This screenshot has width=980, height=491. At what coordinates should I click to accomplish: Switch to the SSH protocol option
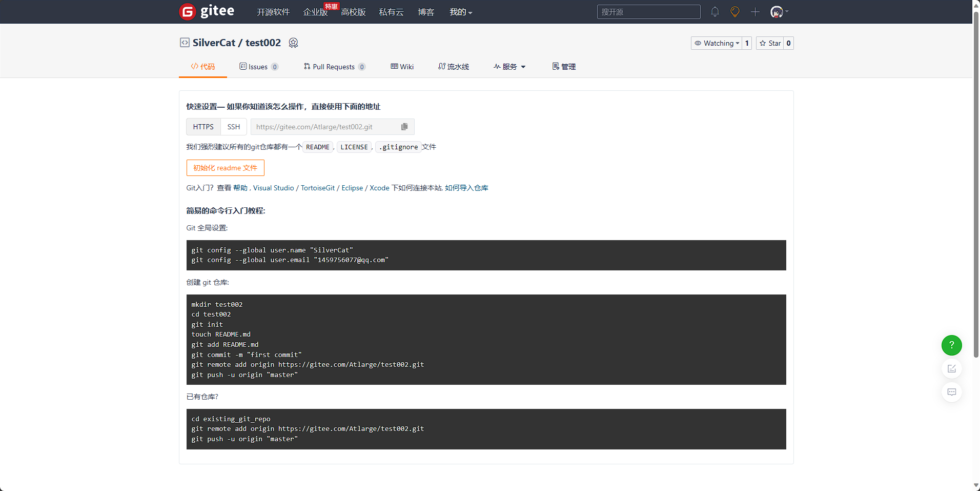[x=234, y=127]
